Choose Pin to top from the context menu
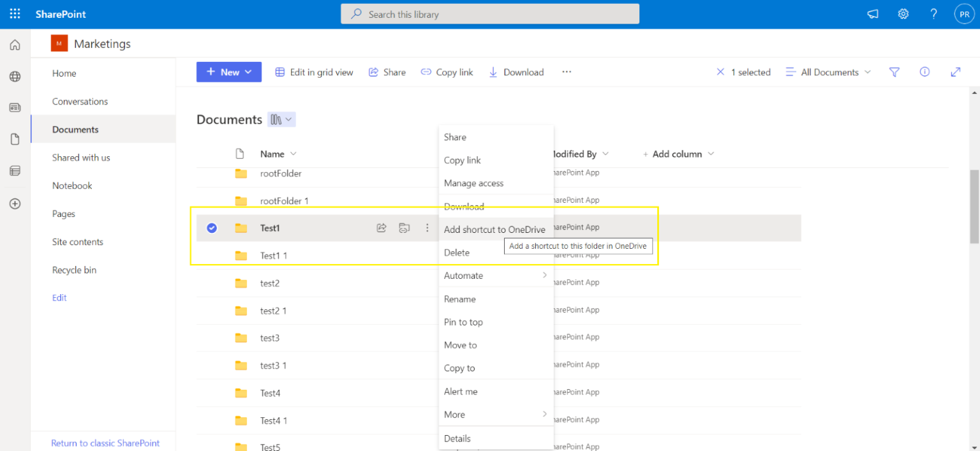 tap(464, 322)
